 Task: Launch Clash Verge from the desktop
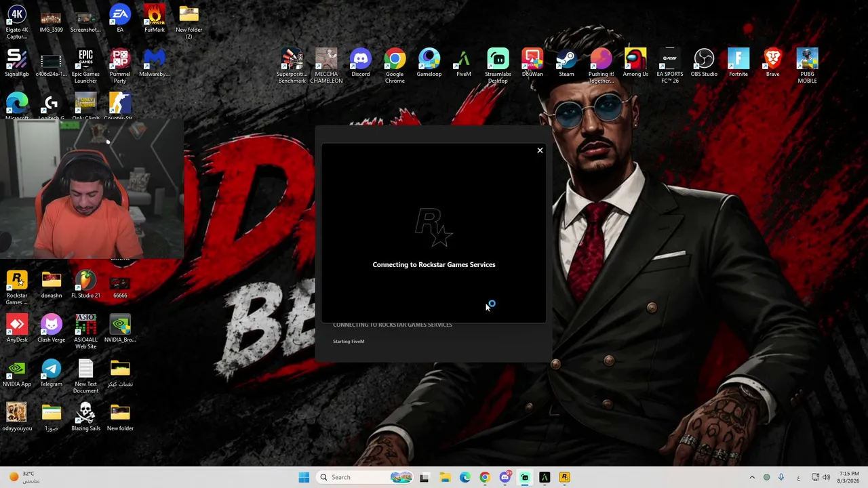pos(51,329)
